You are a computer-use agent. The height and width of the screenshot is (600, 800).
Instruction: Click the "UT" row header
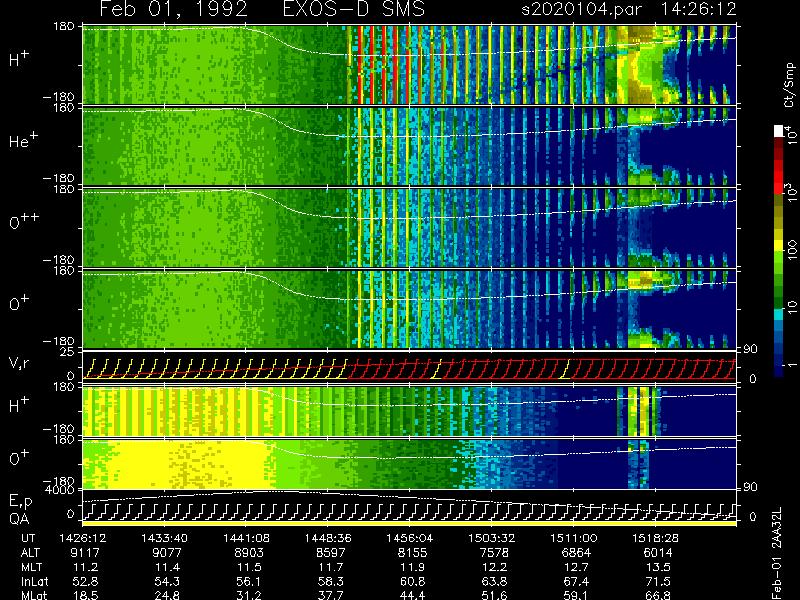[x=28, y=538]
